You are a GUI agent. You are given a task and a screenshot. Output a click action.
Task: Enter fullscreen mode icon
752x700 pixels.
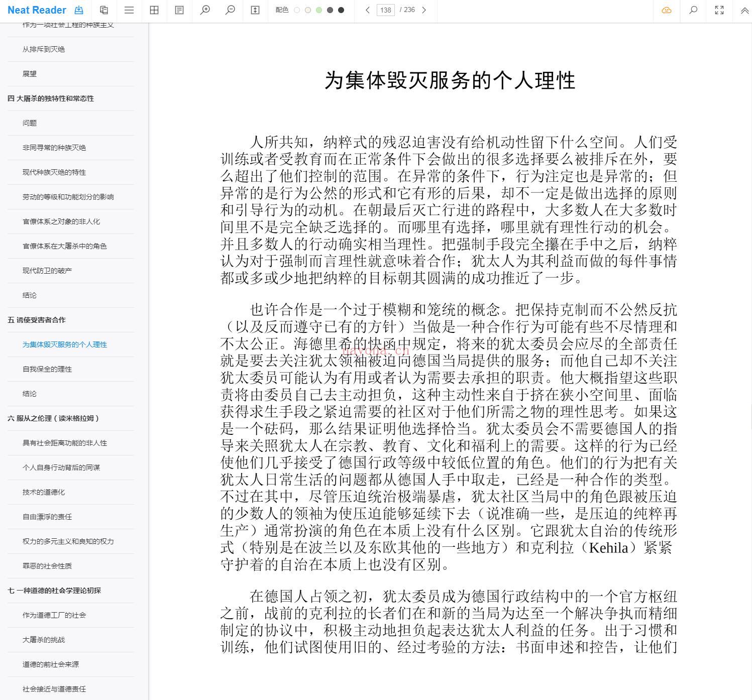pyautogui.click(x=719, y=10)
